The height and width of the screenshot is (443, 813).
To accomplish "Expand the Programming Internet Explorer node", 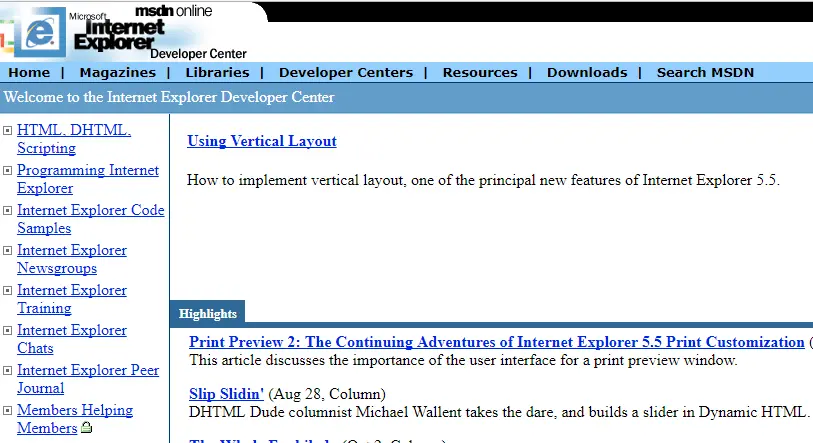I will pos(8,171).
